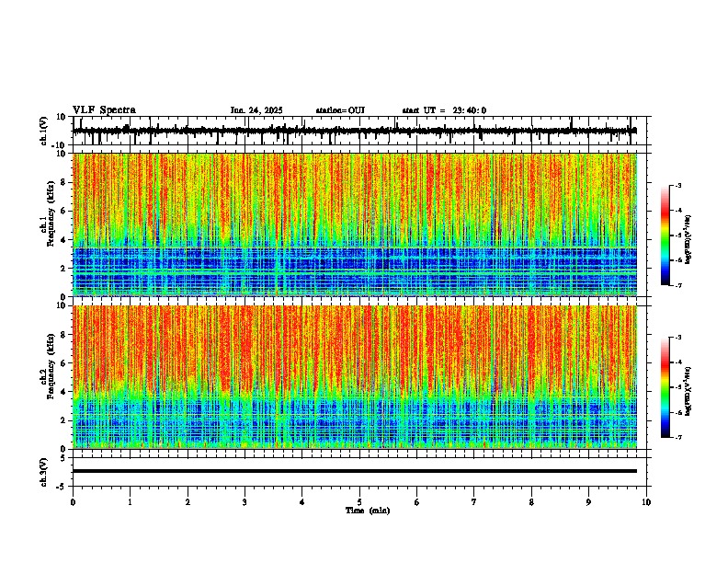Viewport: 728px width, 563px height.
Task: Click the "-7" label under ch.2 color bar
Action: tap(678, 437)
